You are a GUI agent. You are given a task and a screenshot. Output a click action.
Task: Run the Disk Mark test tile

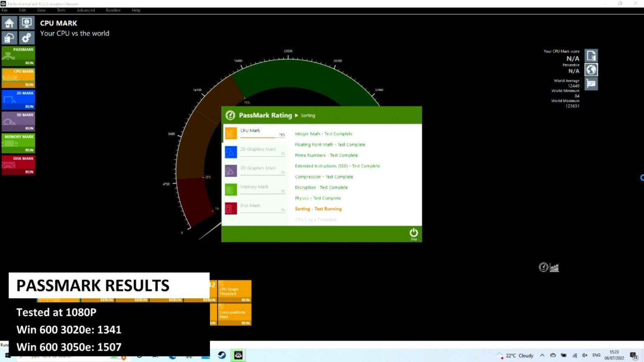(18, 165)
